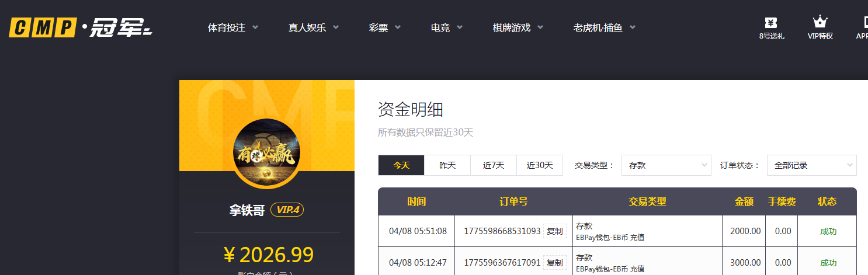The image size is (868, 275).
Task: Copy order number 1775598668531093
Action: [554, 231]
